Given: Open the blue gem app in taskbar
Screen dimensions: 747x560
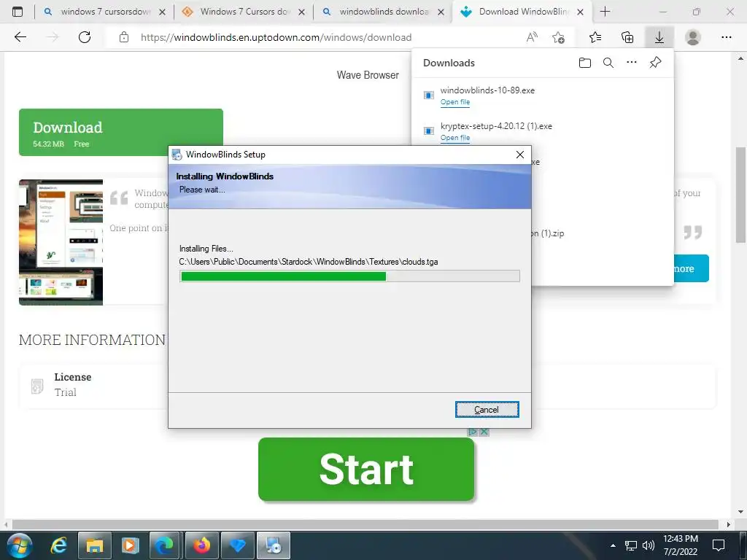Looking at the screenshot, I should (238, 545).
